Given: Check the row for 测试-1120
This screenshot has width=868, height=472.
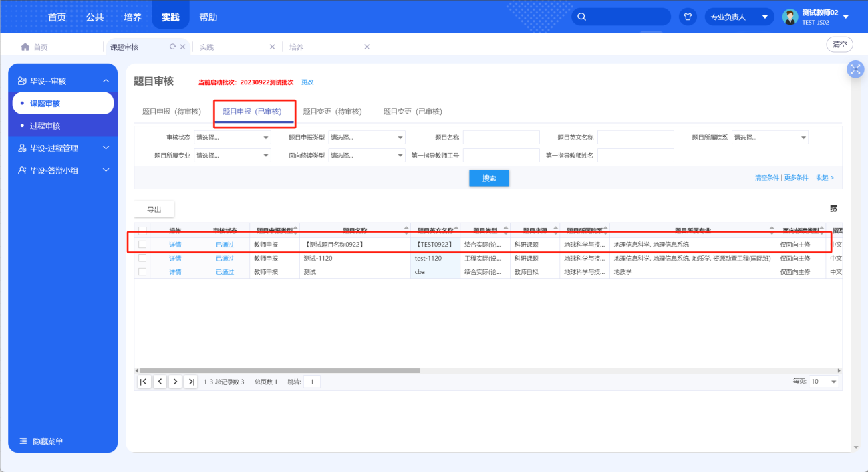Looking at the screenshot, I should coord(142,258).
